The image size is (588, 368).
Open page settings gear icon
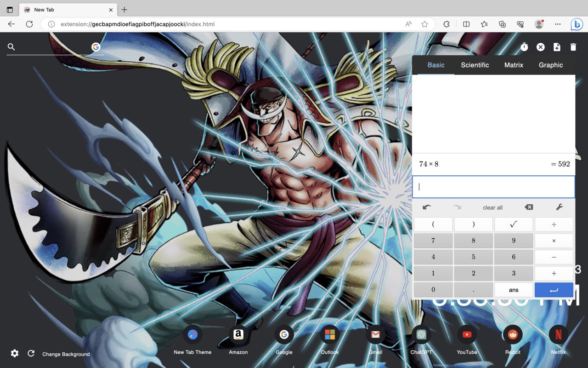[15, 353]
